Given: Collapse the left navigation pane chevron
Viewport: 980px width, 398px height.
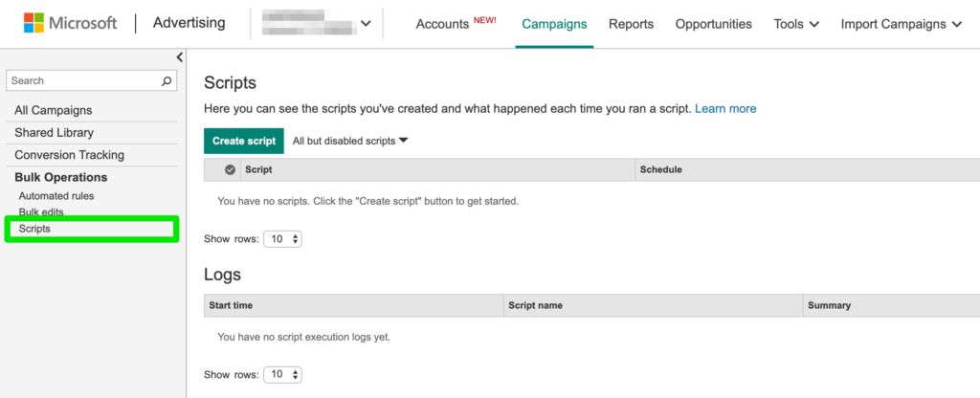Looking at the screenshot, I should point(179,57).
